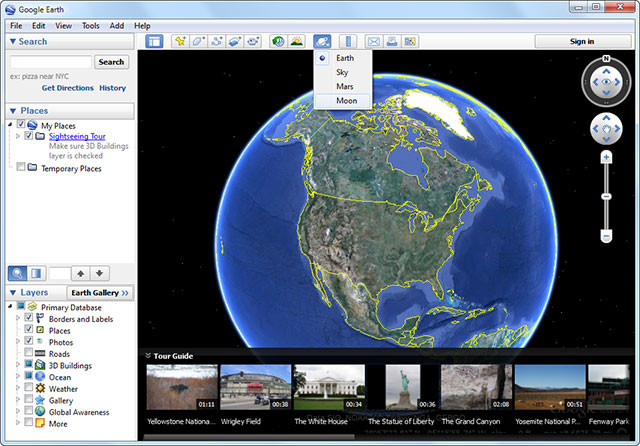Toggle Borders and Labels layer checkbox
This screenshot has width=640, height=446.
[29, 317]
